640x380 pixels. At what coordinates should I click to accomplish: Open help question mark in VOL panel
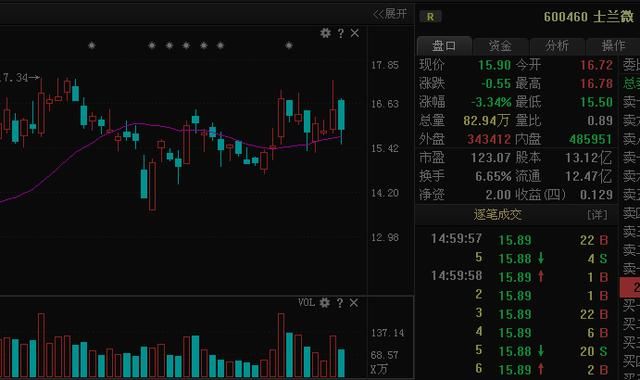coord(340,303)
